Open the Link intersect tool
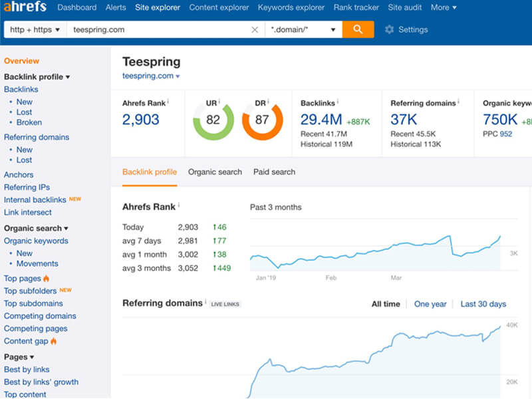This screenshot has height=399, width=532. tap(28, 212)
